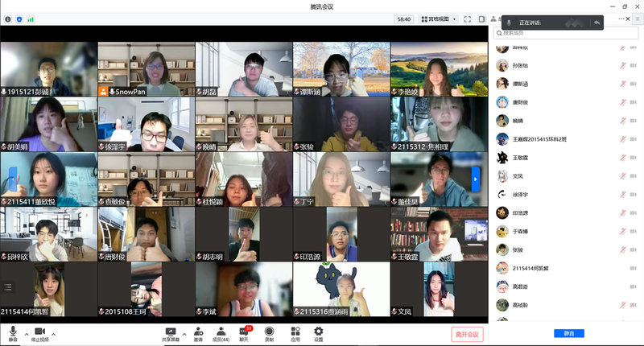644x346 pixels.
Task: Click the security shield icon
Action: pyautogui.click(x=19, y=19)
